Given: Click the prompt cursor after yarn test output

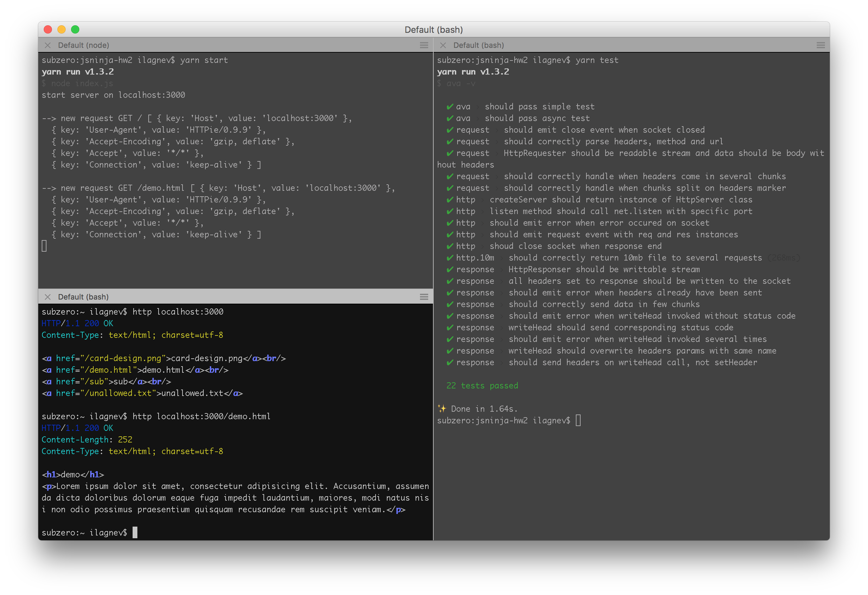Looking at the screenshot, I should pyautogui.click(x=578, y=421).
